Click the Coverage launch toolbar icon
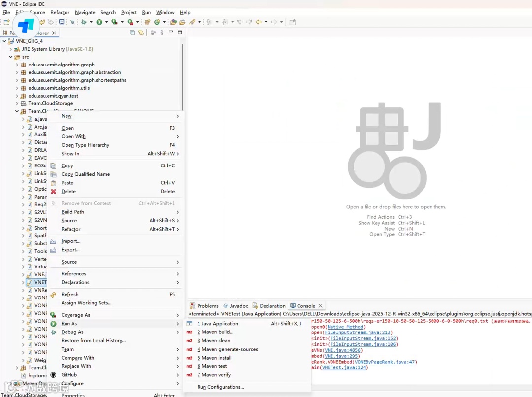 click(115, 22)
